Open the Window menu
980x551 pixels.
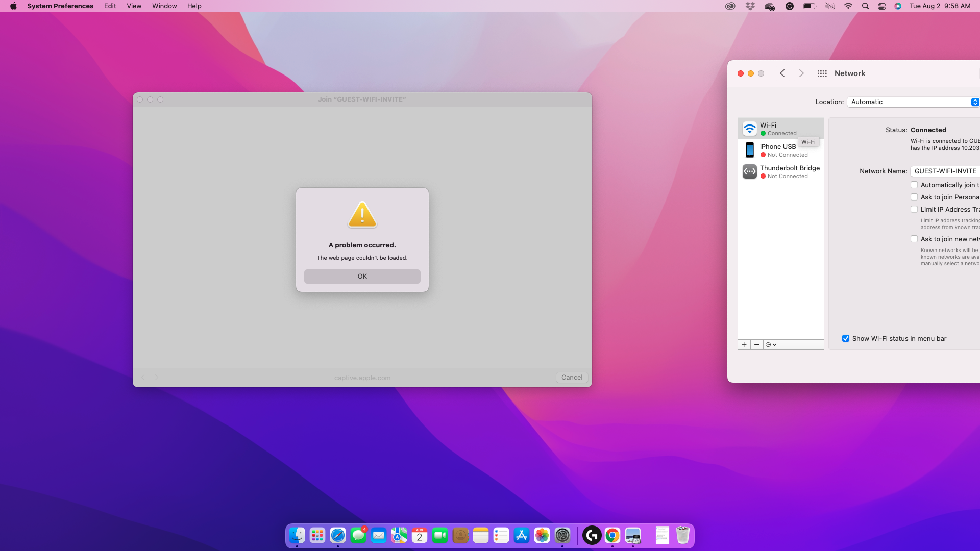164,6
